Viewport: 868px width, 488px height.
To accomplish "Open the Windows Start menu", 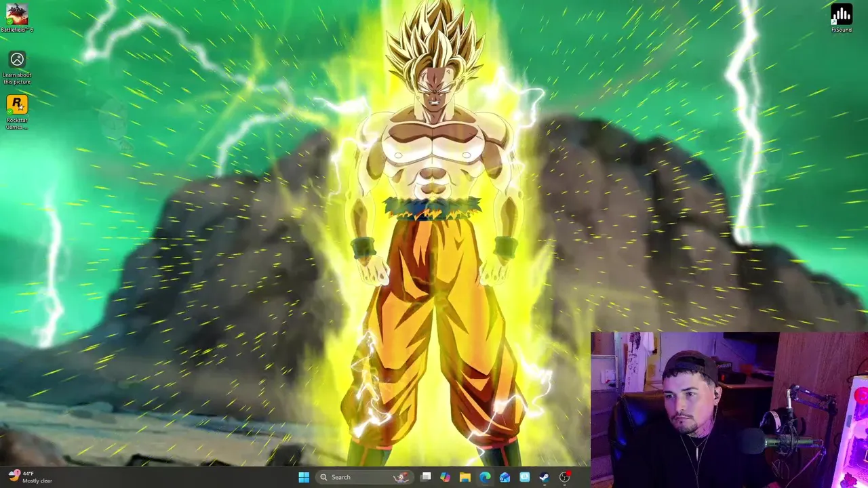I will click(x=304, y=477).
